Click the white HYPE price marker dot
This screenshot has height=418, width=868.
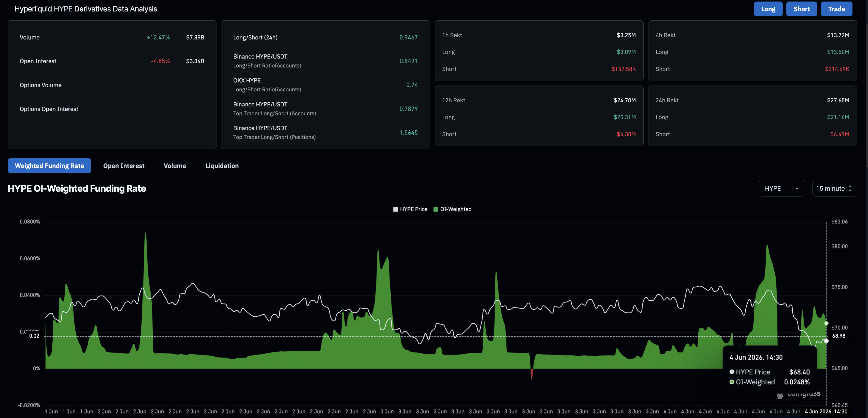[x=826, y=341]
